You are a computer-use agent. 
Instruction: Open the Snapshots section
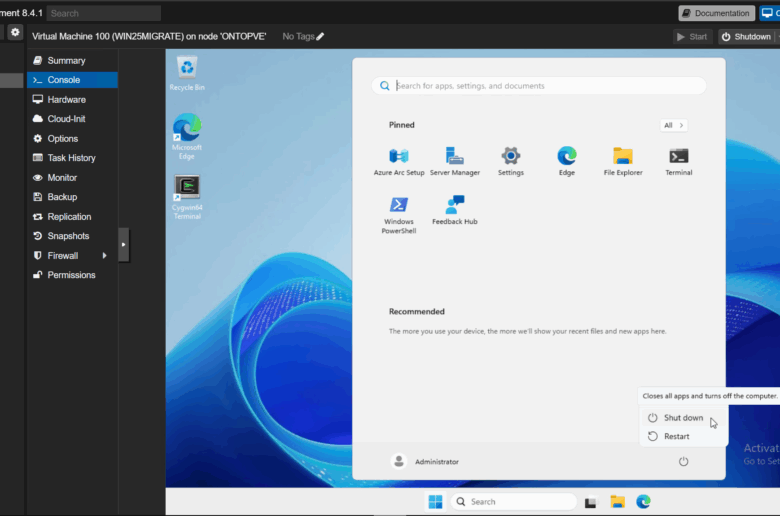click(72, 236)
